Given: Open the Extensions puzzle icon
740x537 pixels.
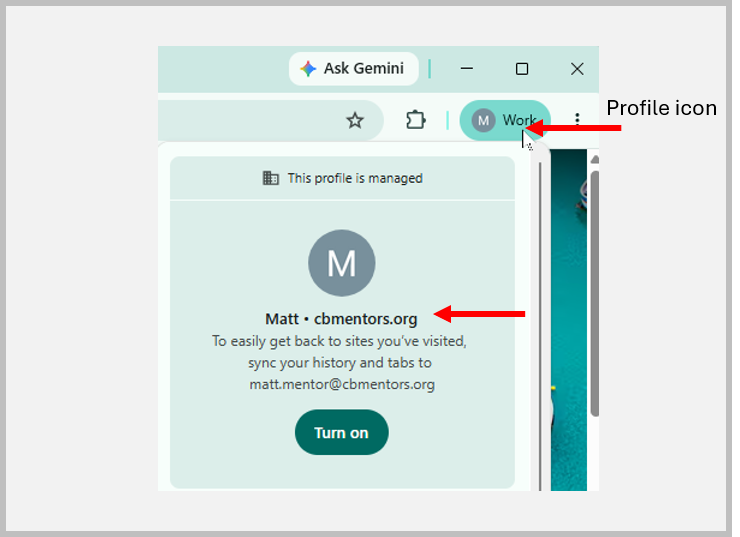Looking at the screenshot, I should click(x=415, y=120).
